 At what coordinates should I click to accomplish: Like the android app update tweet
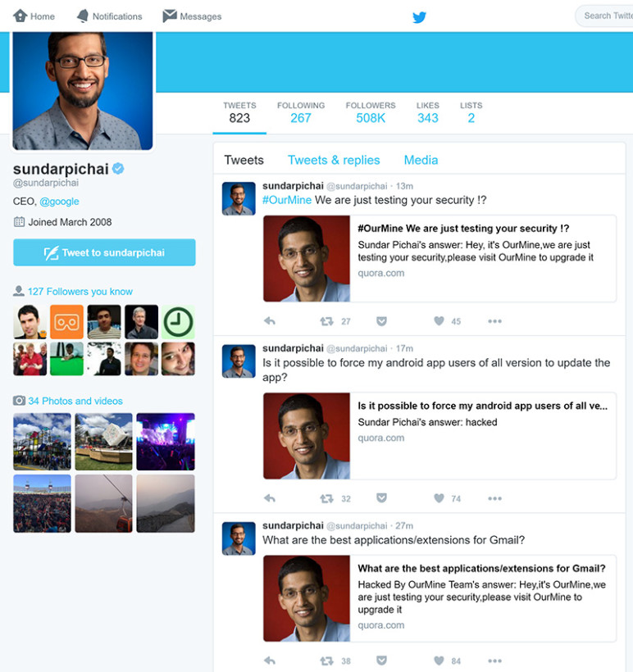(x=439, y=498)
